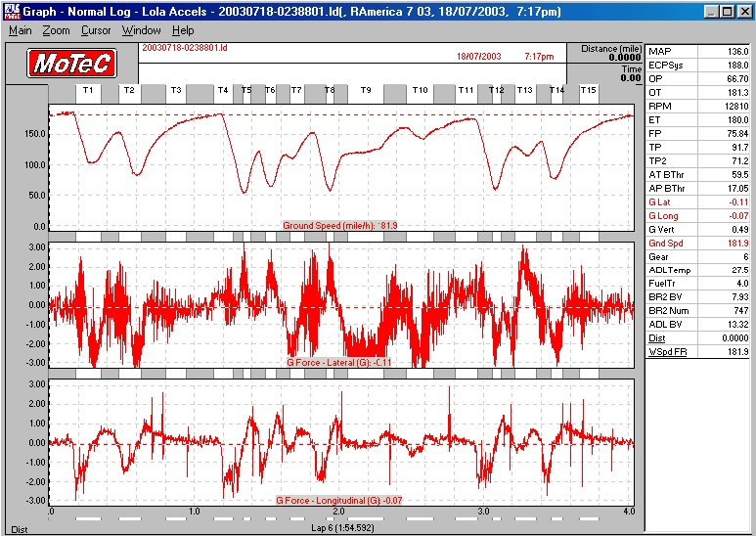Select the G Lat channel row
Viewport: 756px width, 536px height.
[660, 201]
